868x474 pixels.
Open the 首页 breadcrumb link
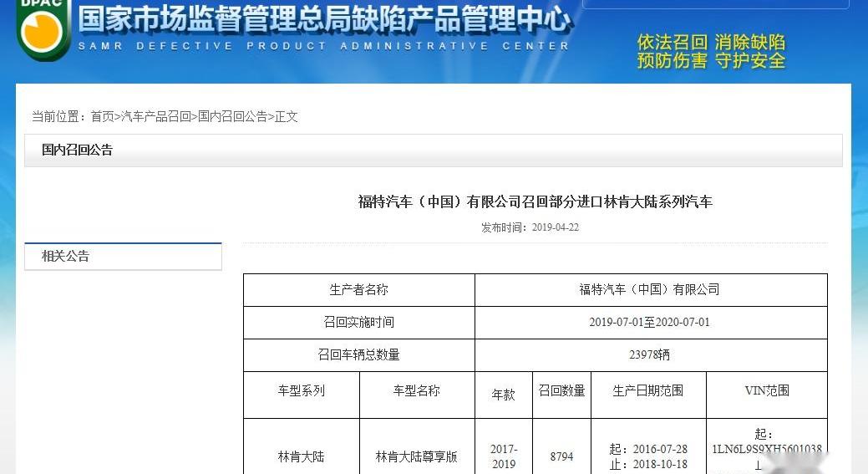click(102, 116)
